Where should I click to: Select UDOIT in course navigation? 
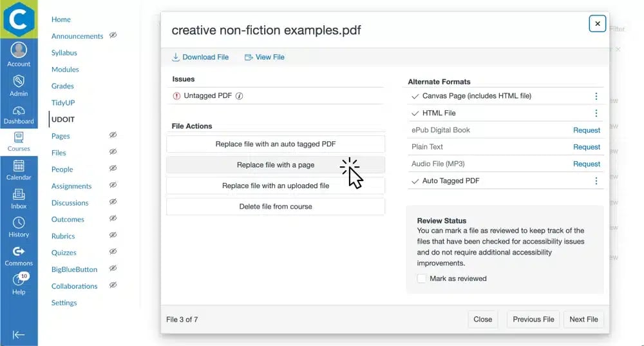click(x=63, y=120)
